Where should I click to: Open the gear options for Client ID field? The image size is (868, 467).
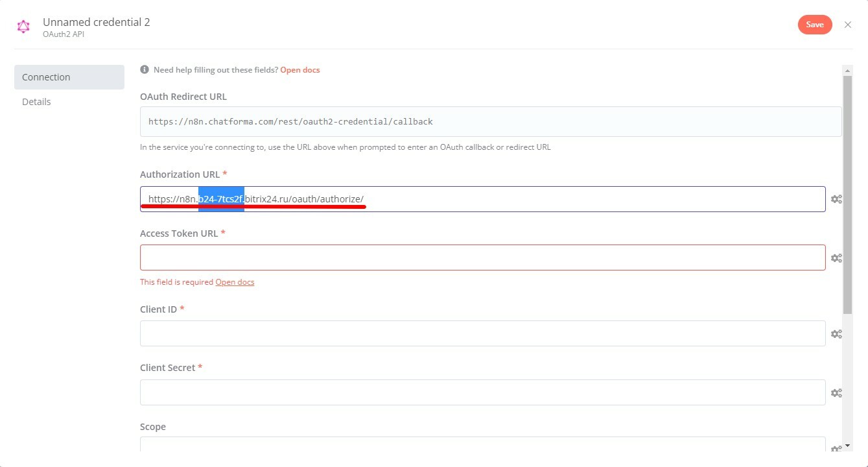click(x=836, y=333)
